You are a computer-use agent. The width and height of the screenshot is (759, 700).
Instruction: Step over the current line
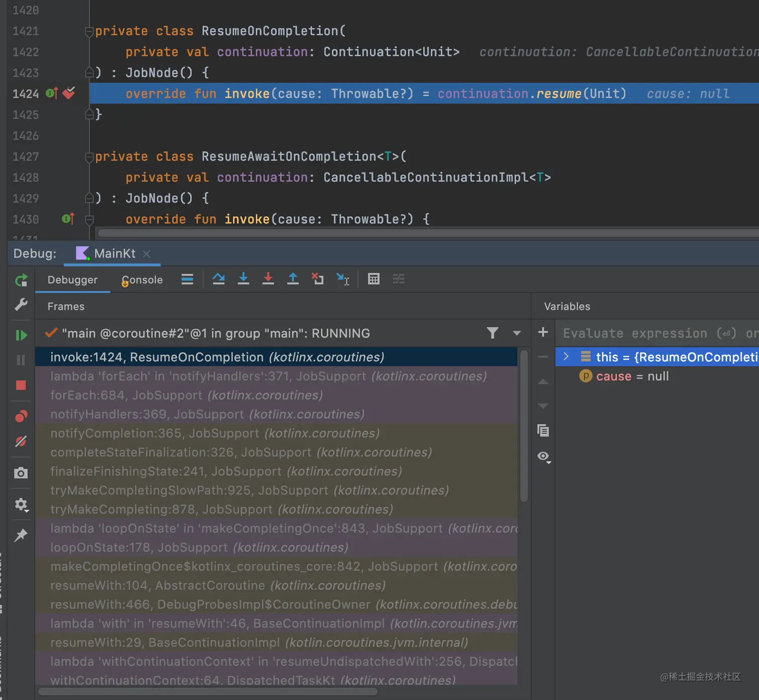click(x=218, y=279)
